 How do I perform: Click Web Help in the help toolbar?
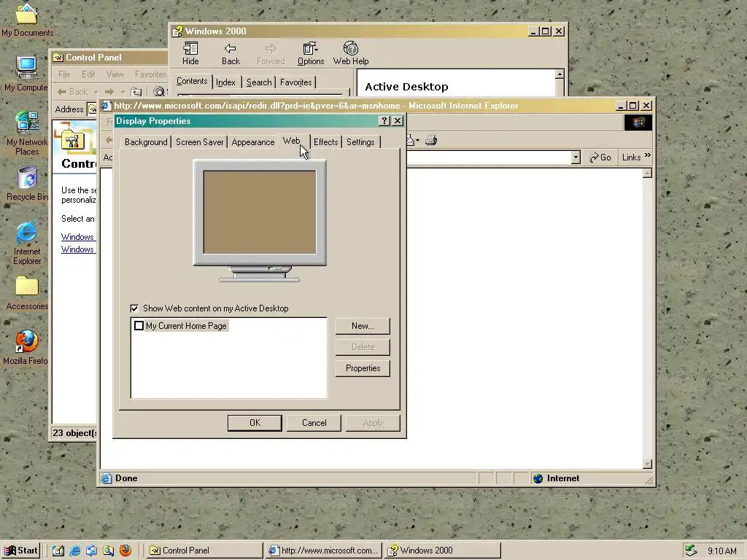[351, 53]
